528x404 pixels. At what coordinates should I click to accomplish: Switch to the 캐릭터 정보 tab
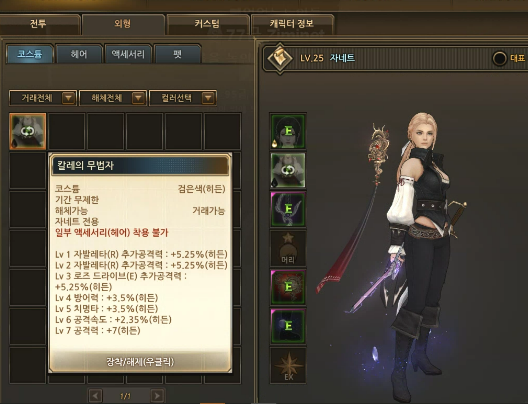(292, 24)
